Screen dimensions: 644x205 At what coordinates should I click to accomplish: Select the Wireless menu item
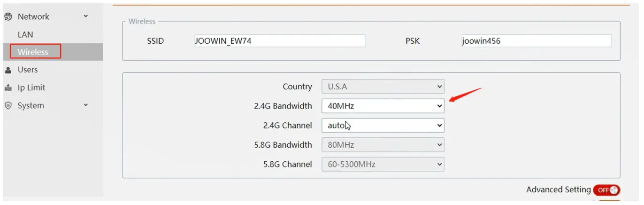33,52
